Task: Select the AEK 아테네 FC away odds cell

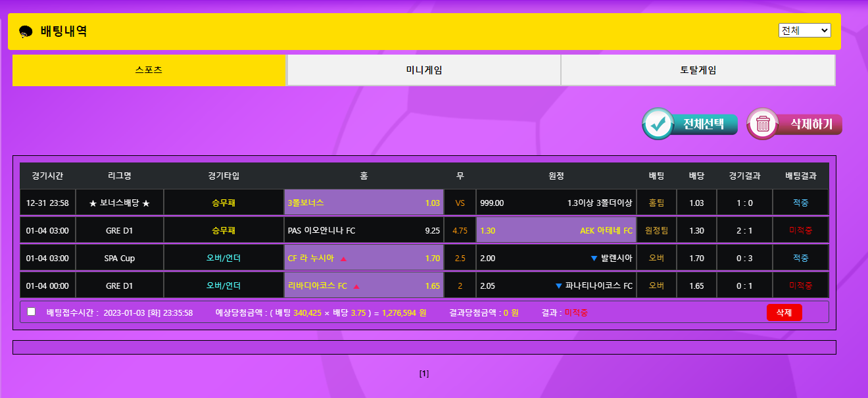Action: tap(556, 230)
